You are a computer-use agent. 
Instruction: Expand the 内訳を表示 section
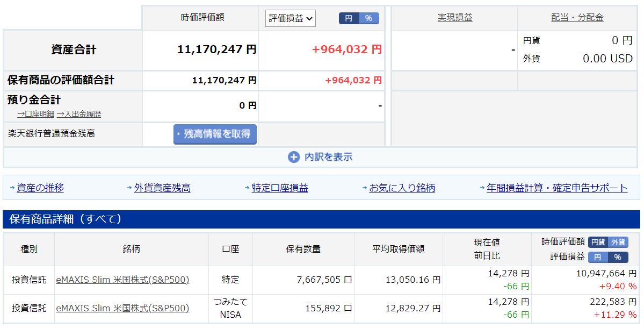coord(328,157)
